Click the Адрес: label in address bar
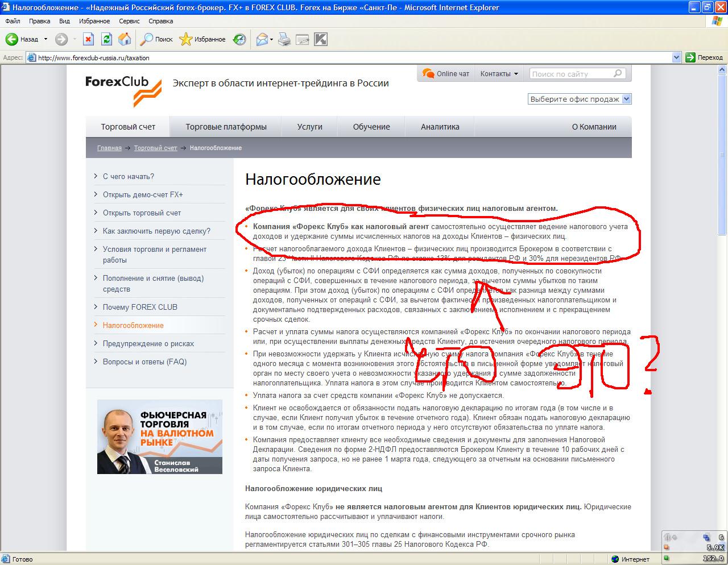Screen dimensions: 728x565 coord(13,57)
